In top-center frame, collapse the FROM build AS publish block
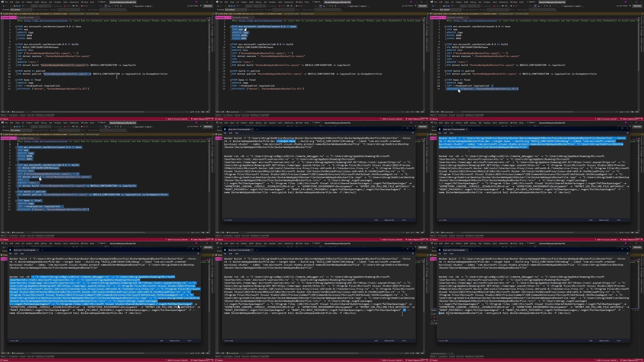The width and height of the screenshot is (644, 362). (x=231, y=71)
